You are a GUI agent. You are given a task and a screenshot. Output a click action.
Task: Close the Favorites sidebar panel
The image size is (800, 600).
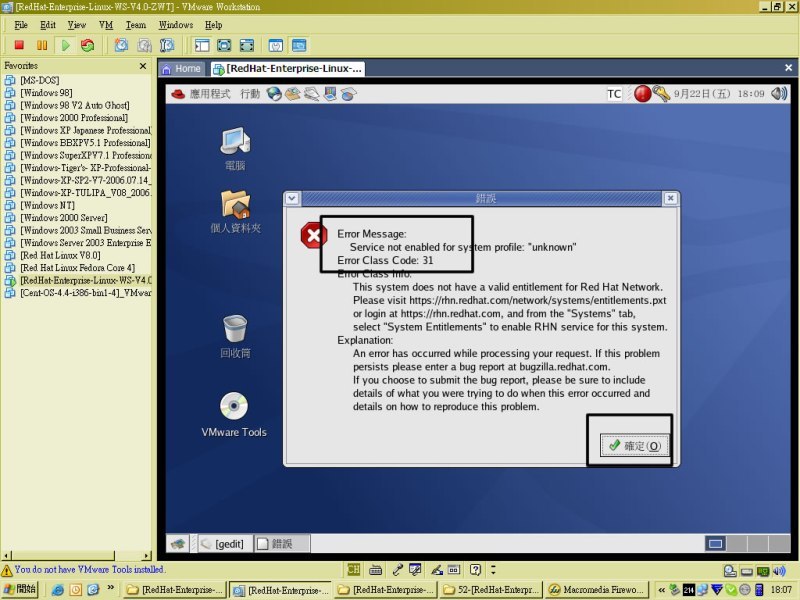(x=143, y=66)
